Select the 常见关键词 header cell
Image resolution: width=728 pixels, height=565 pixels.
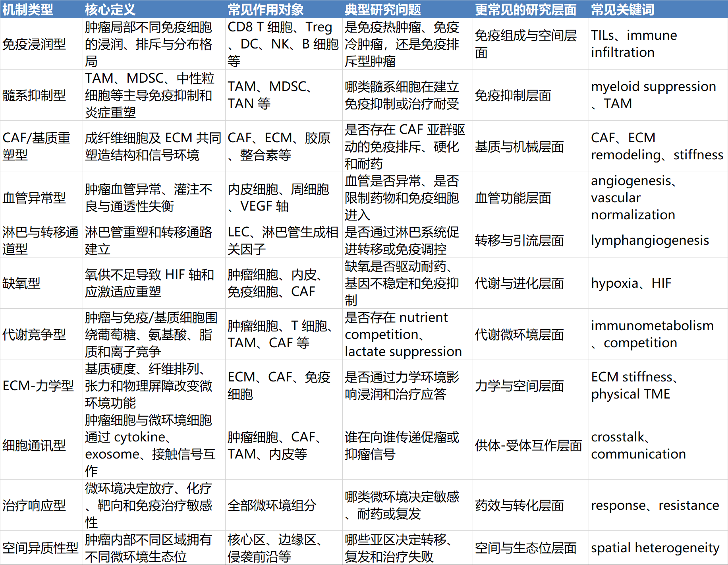click(622, 10)
